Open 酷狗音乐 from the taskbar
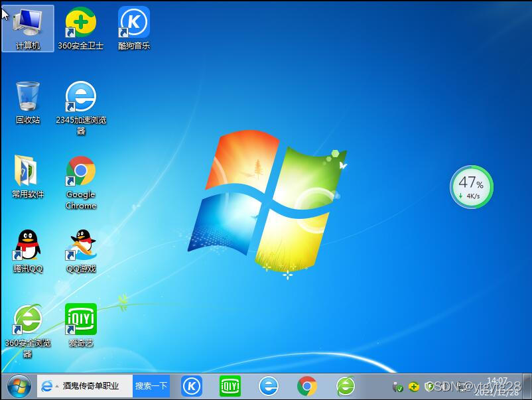Viewport: 532px width, 400px height. click(192, 386)
